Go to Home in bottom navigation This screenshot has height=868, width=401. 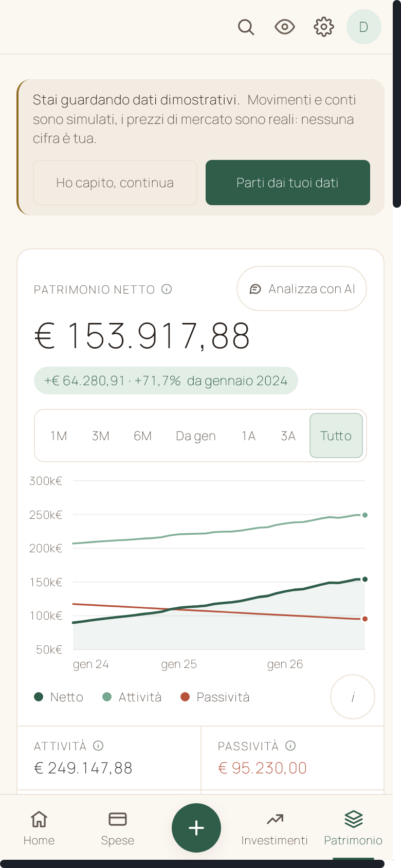[x=39, y=828]
